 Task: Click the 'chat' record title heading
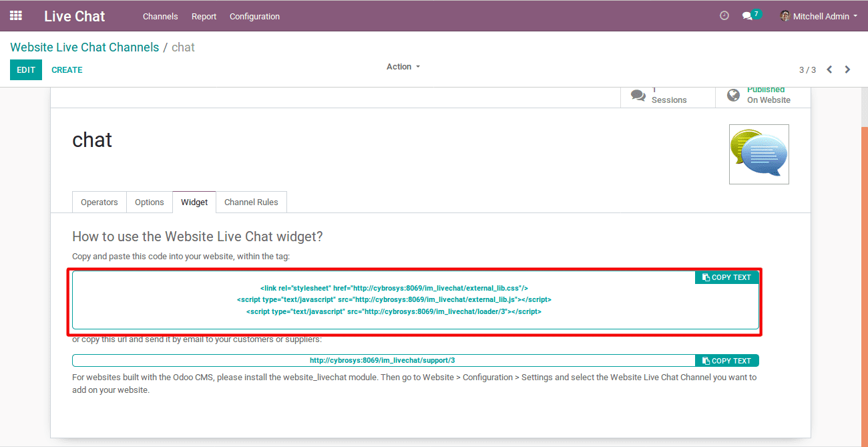(x=92, y=140)
